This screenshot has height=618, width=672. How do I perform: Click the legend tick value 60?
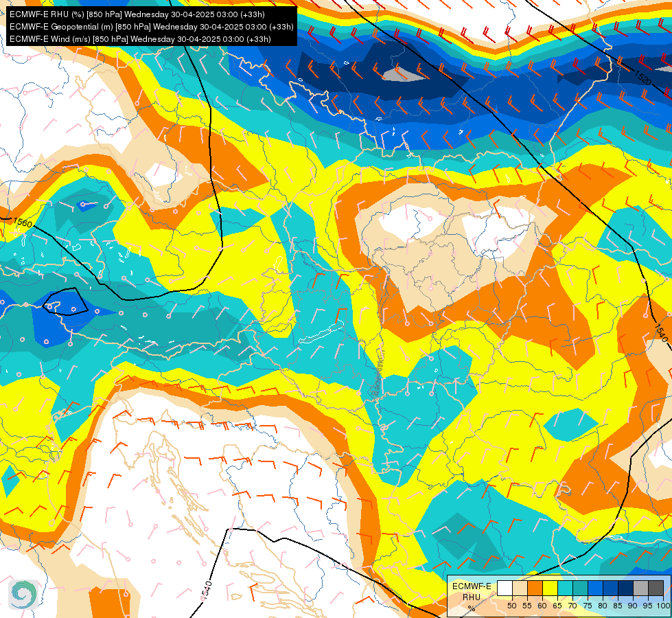tap(542, 606)
